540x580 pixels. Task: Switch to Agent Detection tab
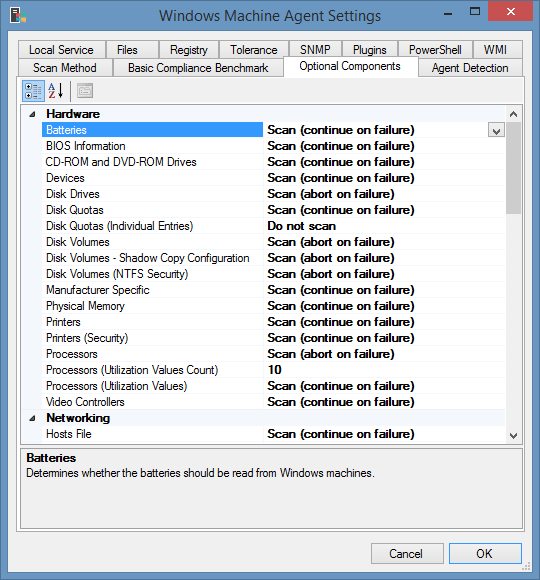[470, 68]
